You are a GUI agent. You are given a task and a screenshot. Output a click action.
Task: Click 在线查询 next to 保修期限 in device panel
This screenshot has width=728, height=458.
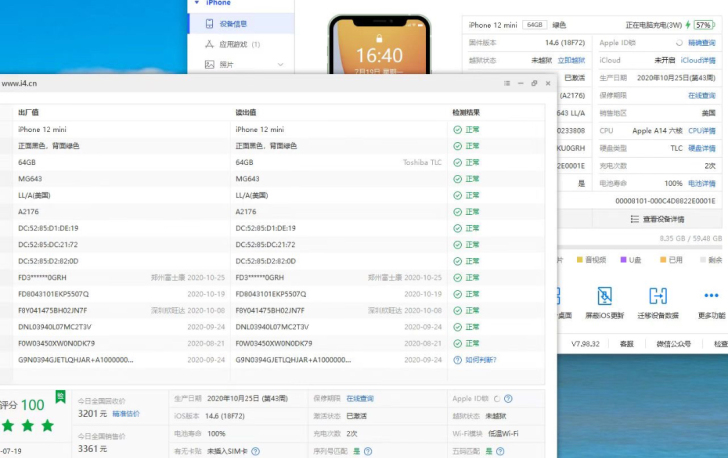click(x=702, y=96)
